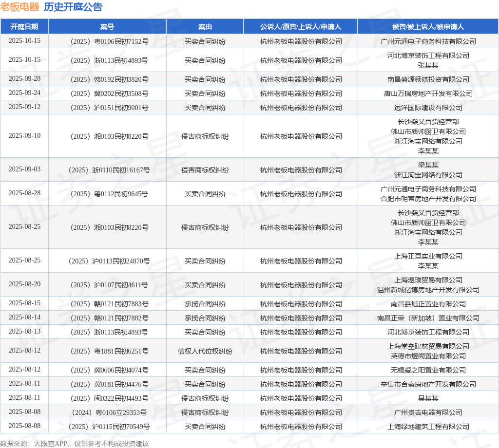
Task: Select the 公诉人/原告/上诉人/申请人 header
Action: 301,27
